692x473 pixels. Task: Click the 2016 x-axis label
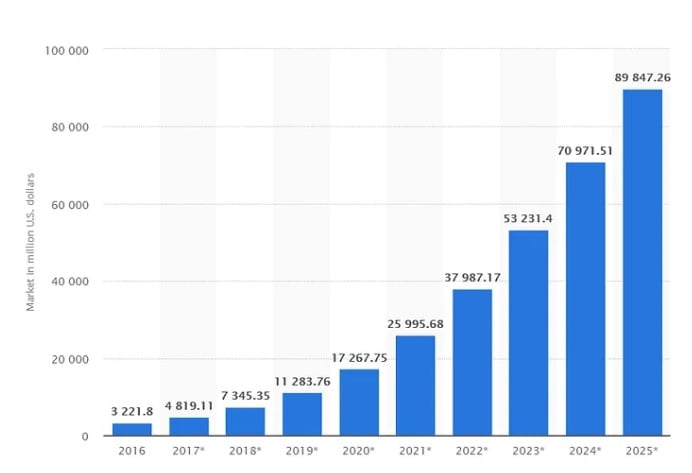(x=131, y=453)
